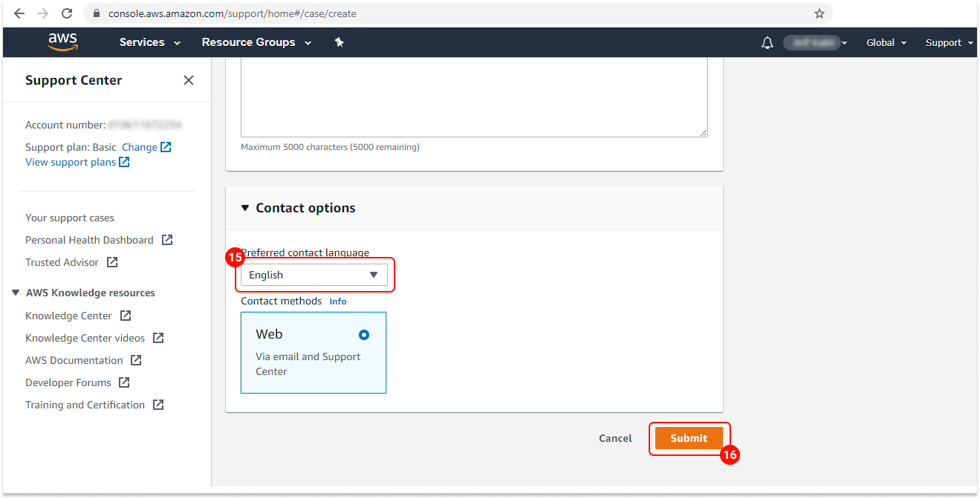The width and height of the screenshot is (980, 499).
Task: Click Trusted Advisor external link icon
Action: [x=111, y=261]
